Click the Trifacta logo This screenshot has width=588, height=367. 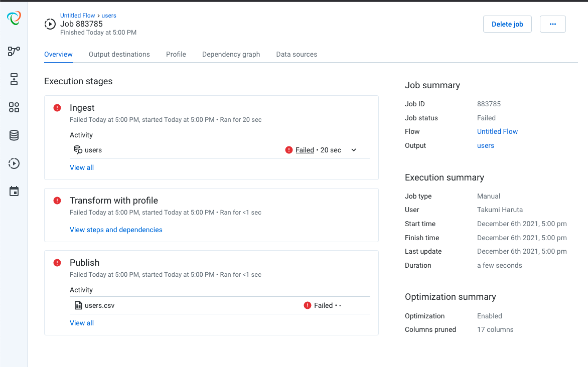[14, 18]
